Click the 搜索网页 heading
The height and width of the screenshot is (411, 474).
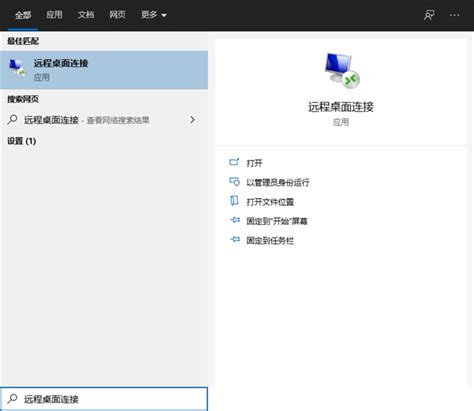tap(23, 99)
